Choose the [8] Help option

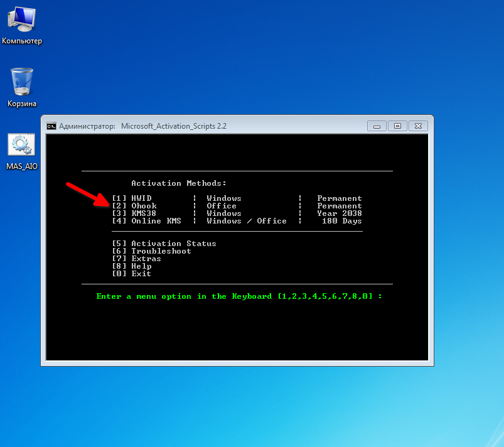(x=131, y=266)
